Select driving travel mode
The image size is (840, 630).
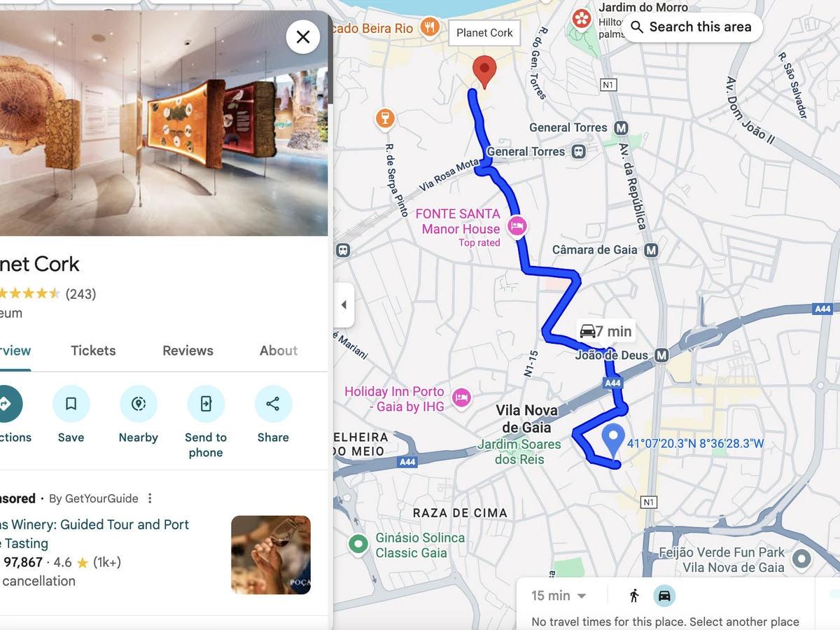coord(664,596)
